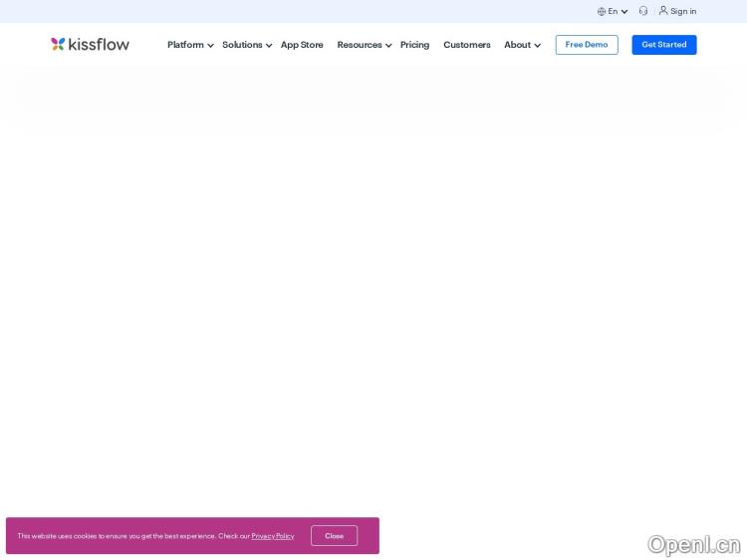Open the Customers page
Image resolution: width=747 pixels, height=560 pixels.
pos(466,44)
